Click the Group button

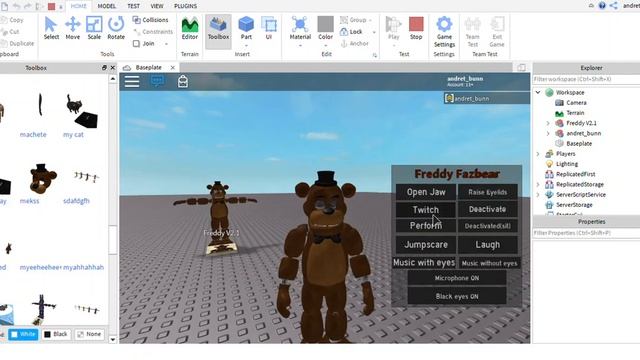(353, 20)
